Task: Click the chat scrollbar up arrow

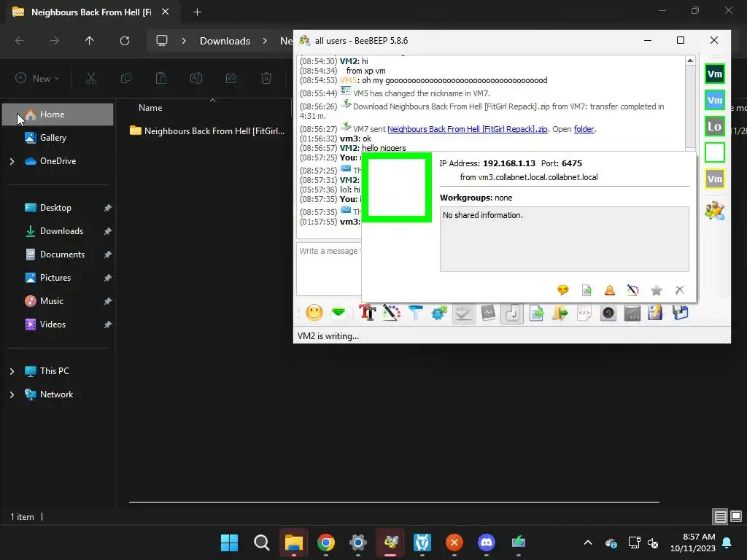Action: click(690, 61)
